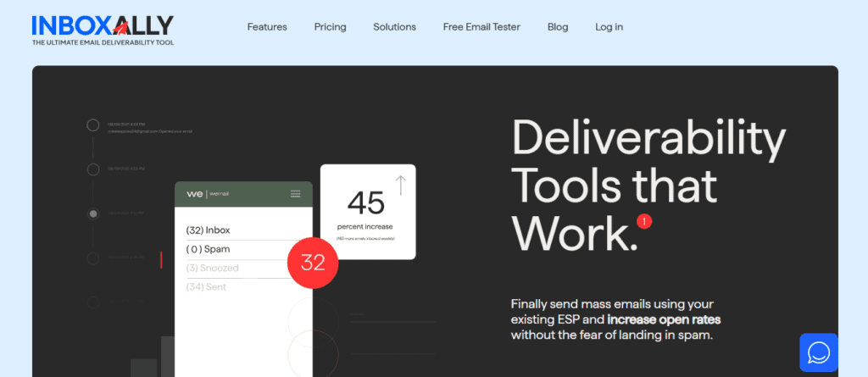Click the red 32 notification badge
Viewport: 868px width, 377px height.
point(313,263)
